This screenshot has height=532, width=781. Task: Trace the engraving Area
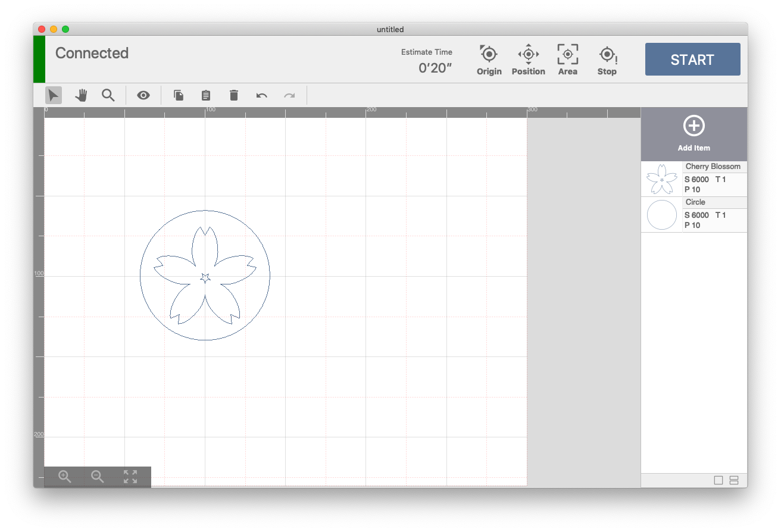click(567, 60)
